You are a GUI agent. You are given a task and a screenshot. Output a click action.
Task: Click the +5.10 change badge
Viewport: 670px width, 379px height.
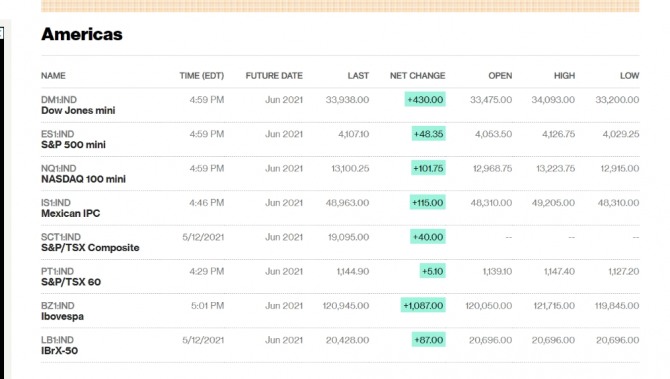point(432,271)
